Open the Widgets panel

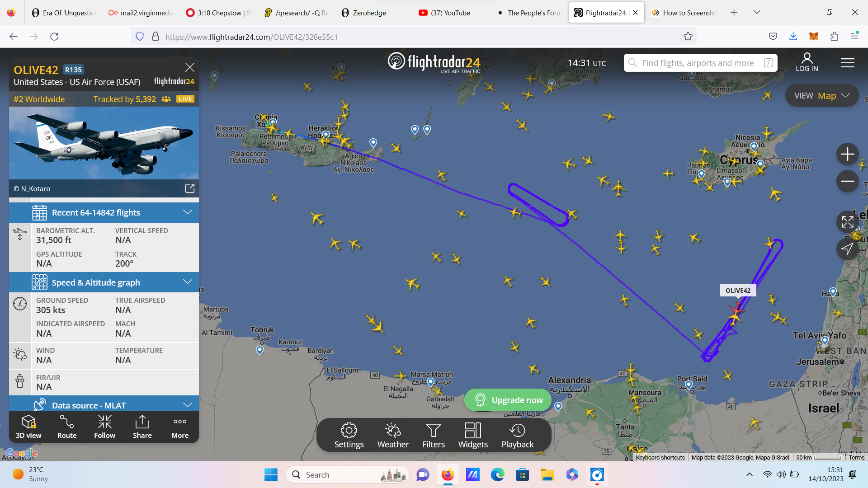[x=473, y=436]
